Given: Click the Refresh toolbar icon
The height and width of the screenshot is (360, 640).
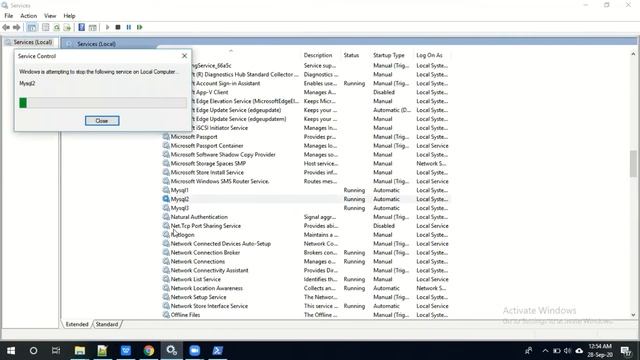Looking at the screenshot, I should pyautogui.click(x=56, y=27).
